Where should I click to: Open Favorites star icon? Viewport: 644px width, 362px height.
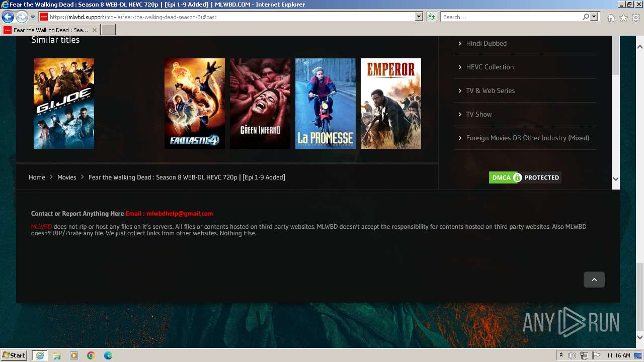click(x=623, y=18)
